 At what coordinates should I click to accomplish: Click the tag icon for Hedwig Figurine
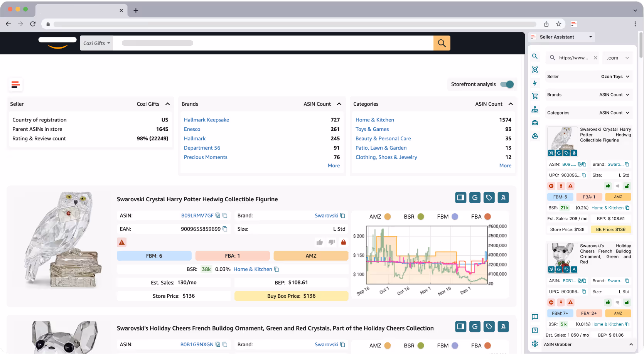[489, 197]
